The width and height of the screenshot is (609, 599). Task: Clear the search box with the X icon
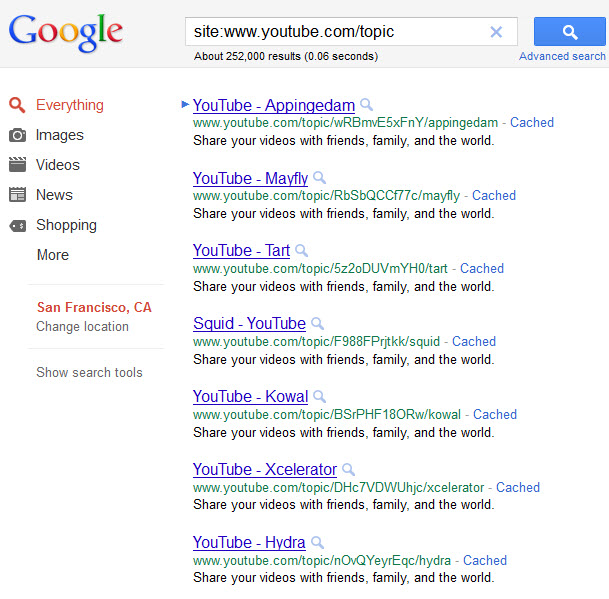click(x=496, y=31)
